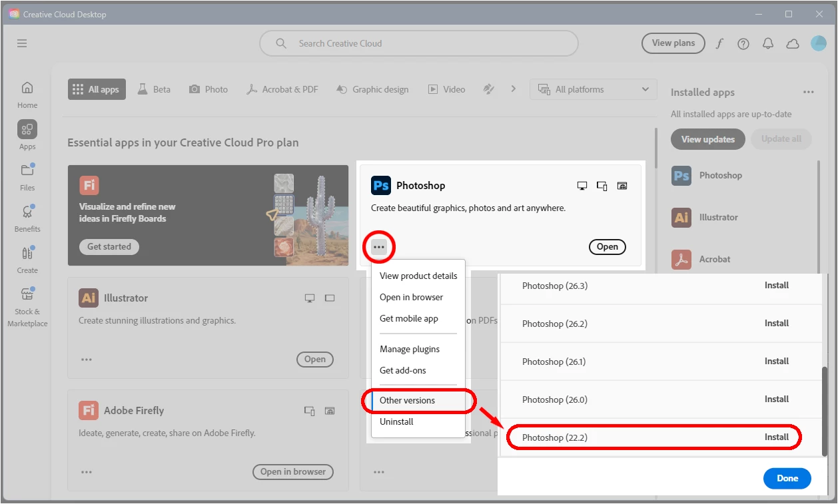Screen dimensions: 838x504
Task: Click Acrobat icon in Installed apps
Action: (681, 260)
